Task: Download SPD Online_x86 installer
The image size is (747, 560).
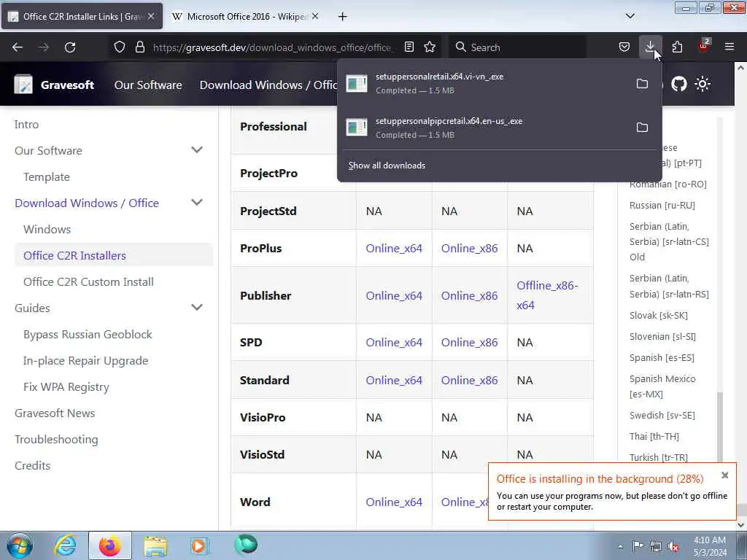Action: coord(469,342)
